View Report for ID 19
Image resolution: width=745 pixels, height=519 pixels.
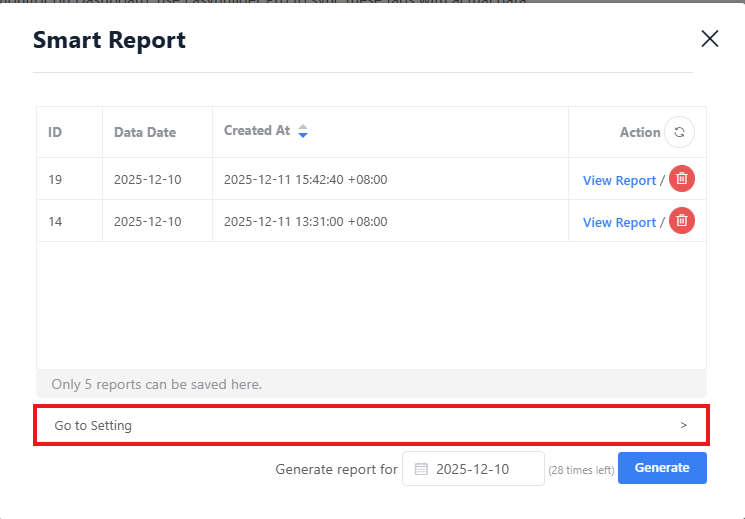[619, 181]
